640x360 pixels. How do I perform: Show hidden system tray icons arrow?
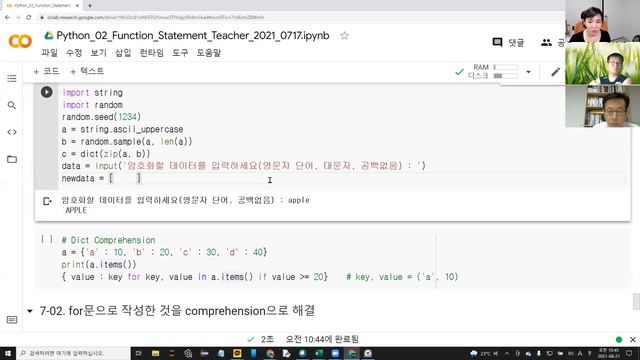[x=507, y=353]
